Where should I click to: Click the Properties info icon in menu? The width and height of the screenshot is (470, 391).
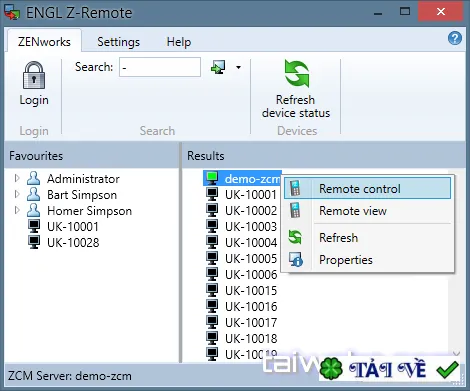click(296, 260)
